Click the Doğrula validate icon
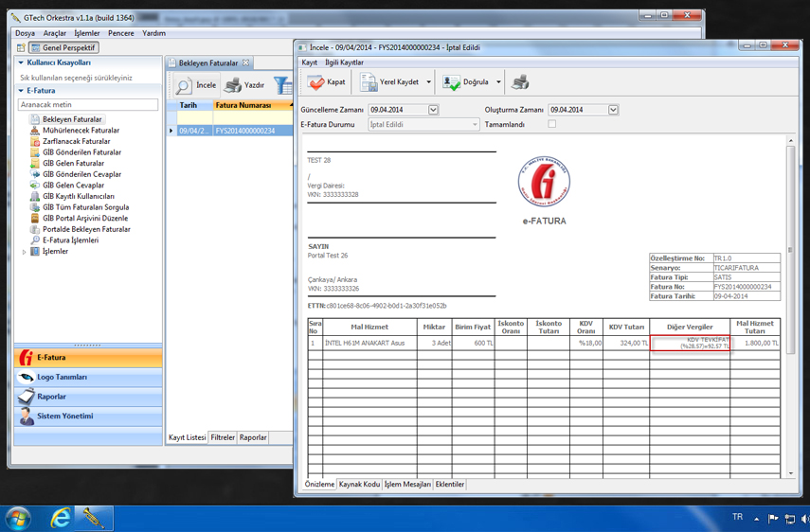Image resolution: width=810 pixels, height=532 pixels. (452, 83)
